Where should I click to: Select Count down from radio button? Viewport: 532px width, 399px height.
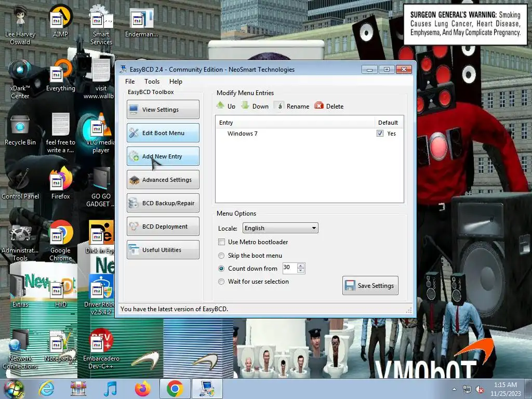221,269
